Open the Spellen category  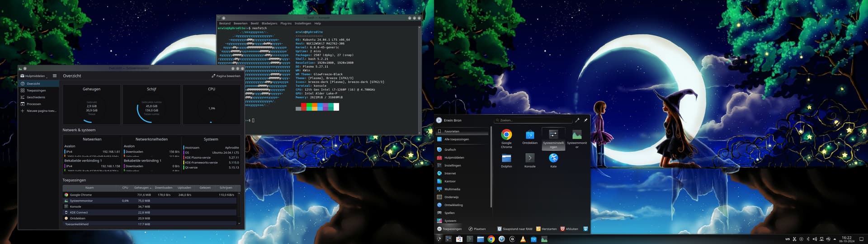462,213
